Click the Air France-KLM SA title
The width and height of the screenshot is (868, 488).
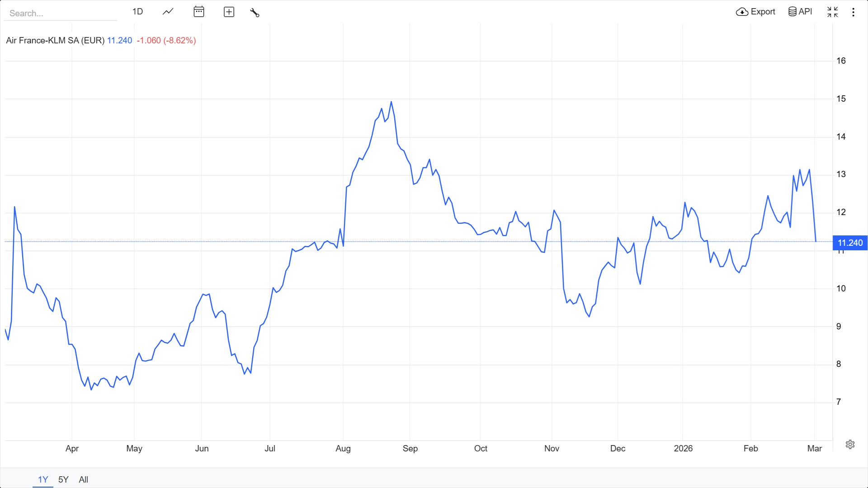click(x=55, y=40)
